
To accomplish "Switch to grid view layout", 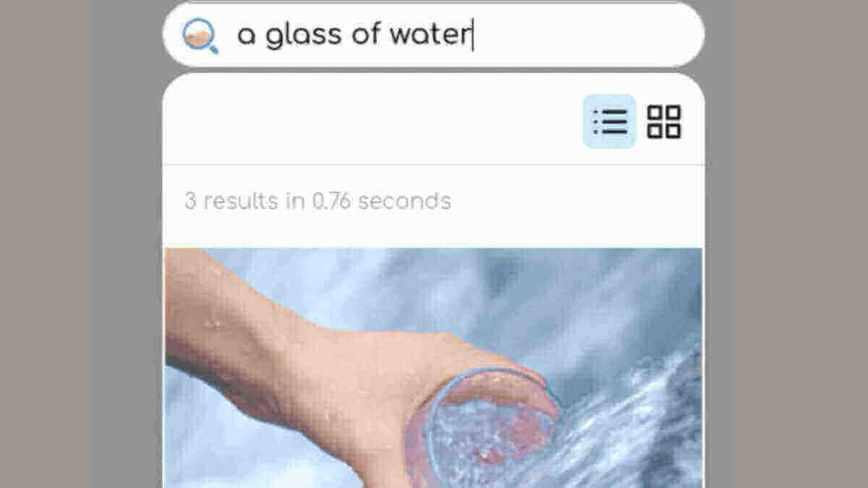I will coord(663,121).
